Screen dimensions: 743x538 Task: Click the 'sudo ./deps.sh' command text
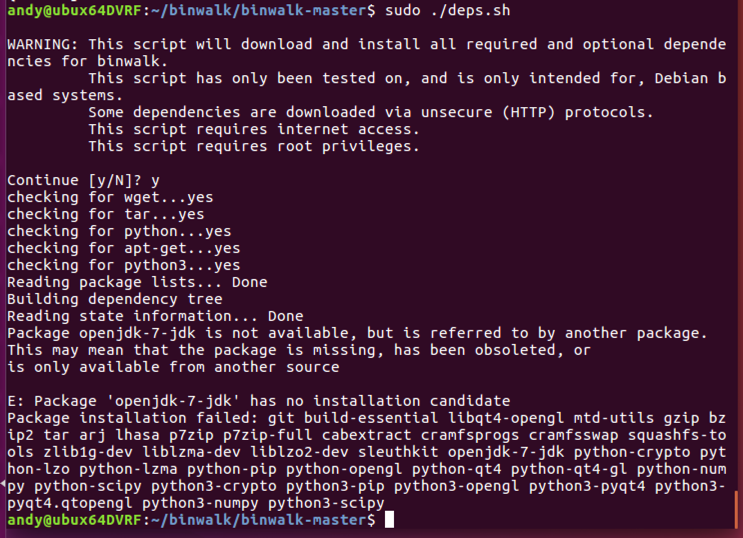(448, 10)
